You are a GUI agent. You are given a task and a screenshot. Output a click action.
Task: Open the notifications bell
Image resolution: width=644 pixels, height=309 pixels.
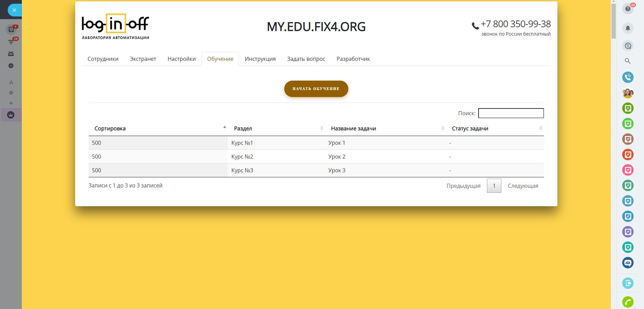coord(628,28)
